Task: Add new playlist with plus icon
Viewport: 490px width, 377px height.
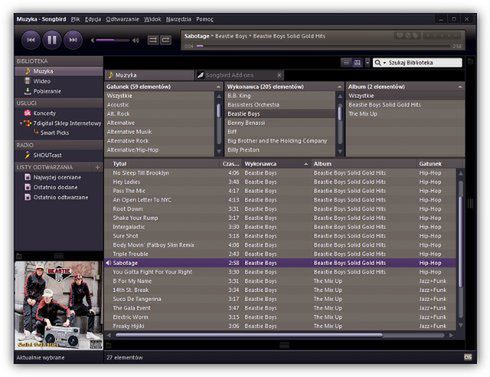Action: coord(98,167)
